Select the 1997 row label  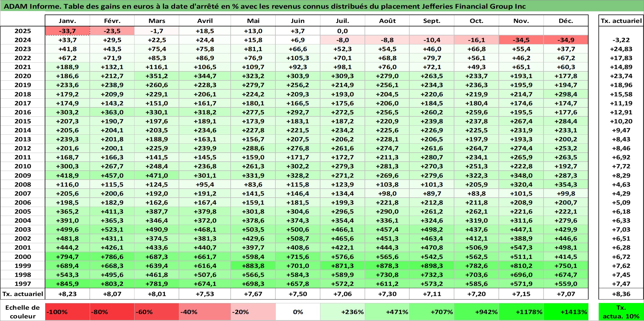23,284
